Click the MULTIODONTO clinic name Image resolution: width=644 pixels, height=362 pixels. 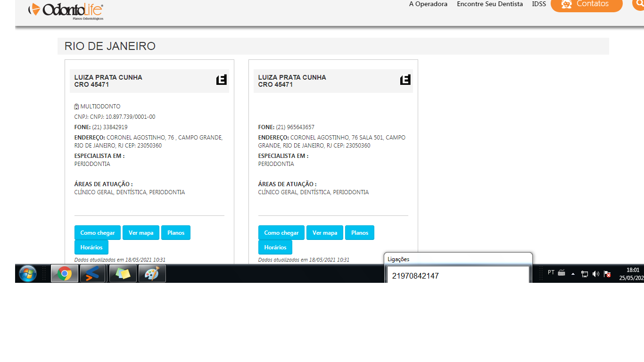click(100, 107)
